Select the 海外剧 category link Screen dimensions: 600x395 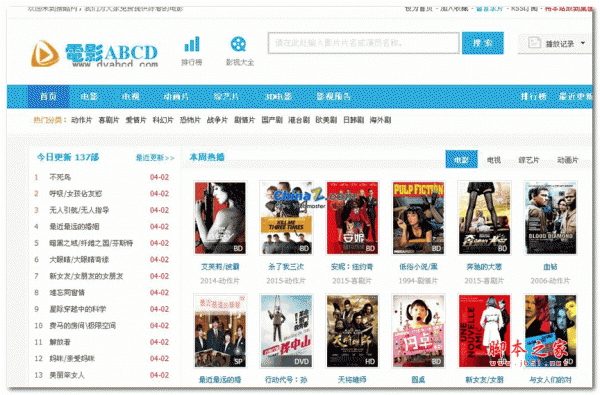(x=380, y=120)
